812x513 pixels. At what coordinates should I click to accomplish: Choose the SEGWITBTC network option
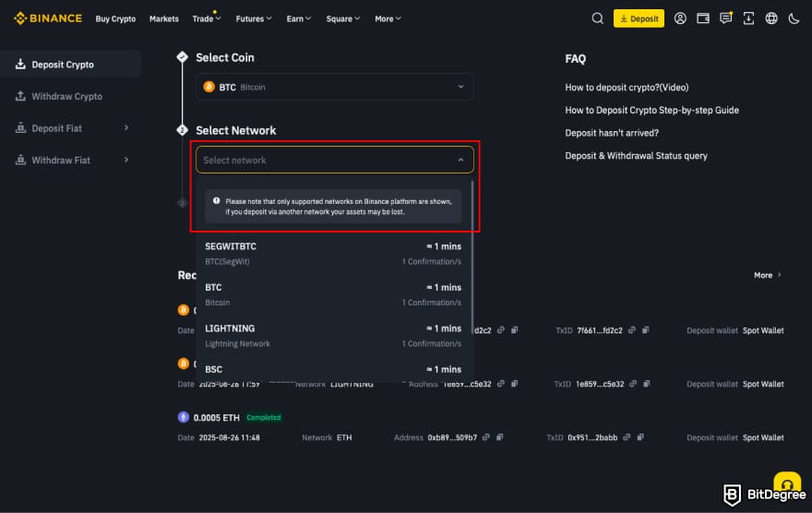[x=333, y=253]
